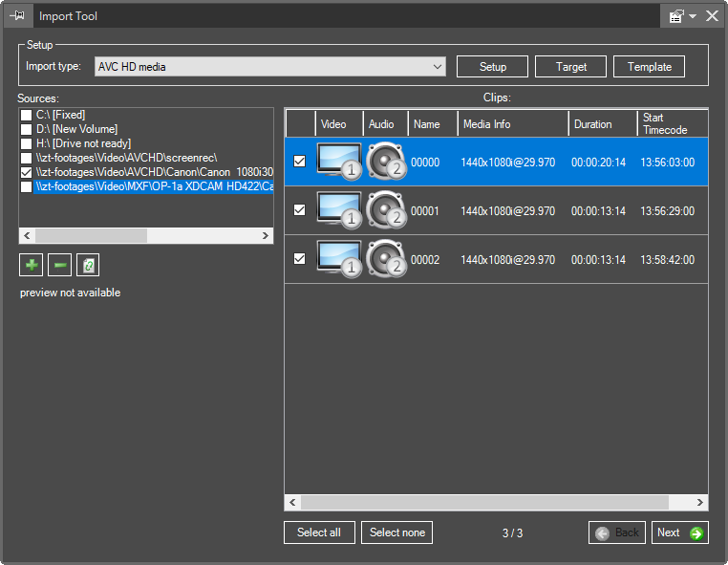Enable the MXF OP-1a XDCAM source checkbox
Image resolution: width=728 pixels, height=565 pixels.
[27, 187]
